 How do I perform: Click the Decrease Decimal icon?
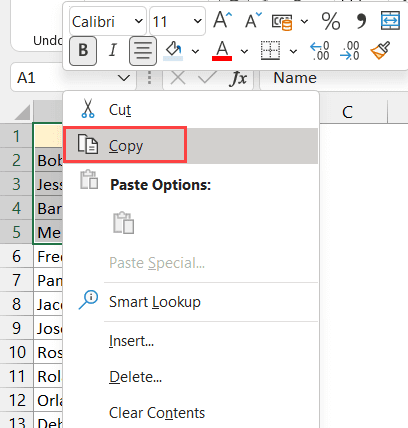coord(350,51)
